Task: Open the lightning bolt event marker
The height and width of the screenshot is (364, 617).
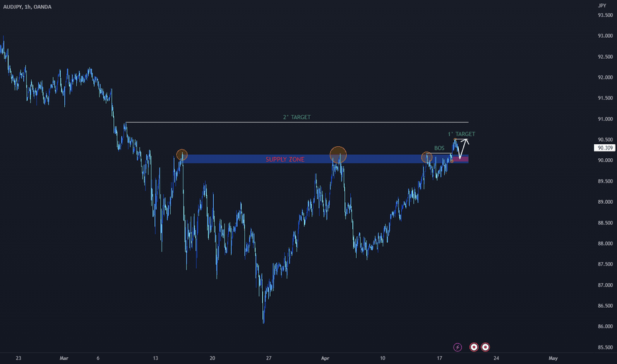Action: coord(457,347)
